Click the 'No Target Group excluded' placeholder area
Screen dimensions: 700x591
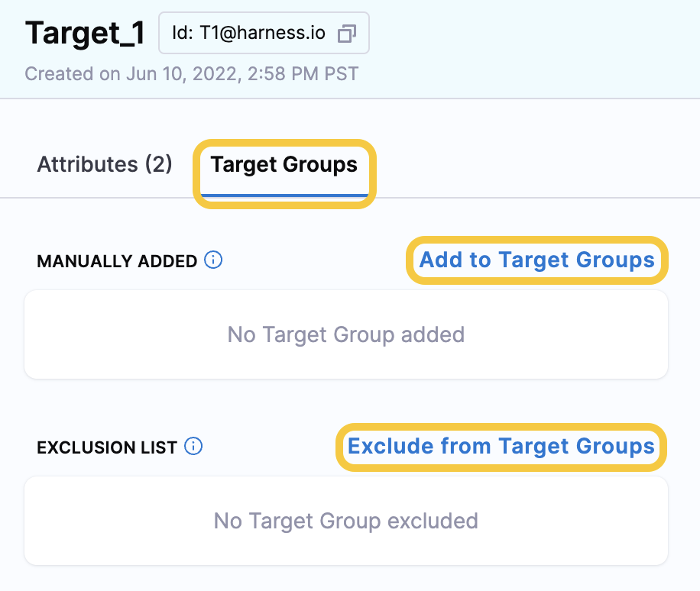(346, 521)
